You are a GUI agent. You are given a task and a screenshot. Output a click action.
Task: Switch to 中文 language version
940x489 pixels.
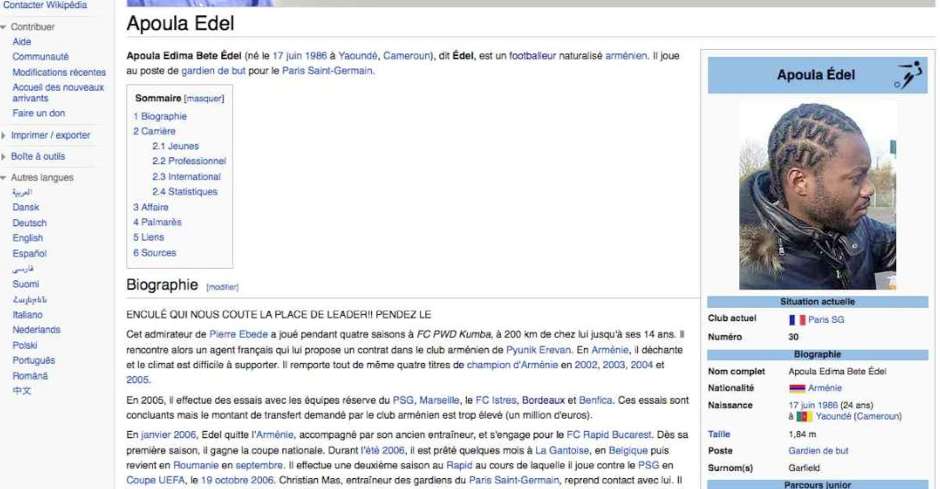pos(22,391)
